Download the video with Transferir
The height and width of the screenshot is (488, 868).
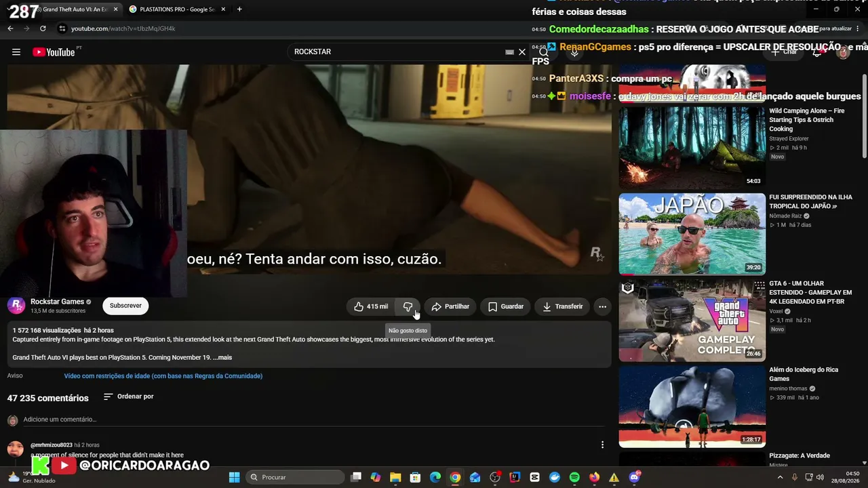tap(562, 306)
